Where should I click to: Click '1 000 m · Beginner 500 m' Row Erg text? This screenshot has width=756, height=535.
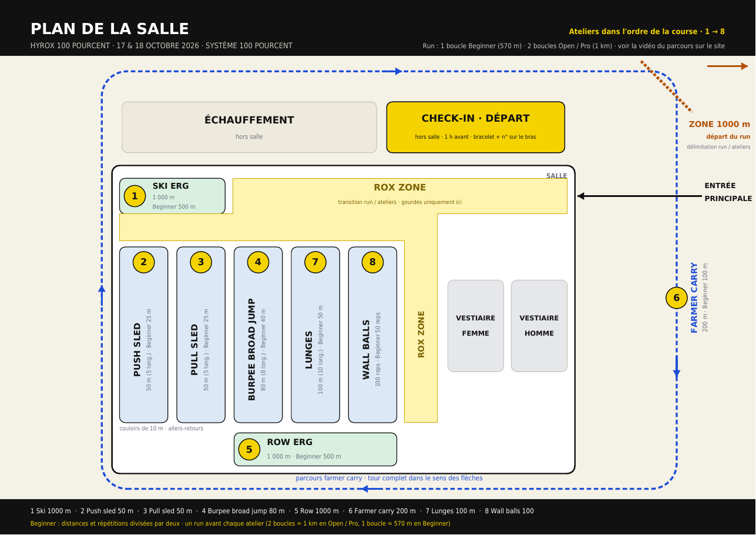coord(304,457)
